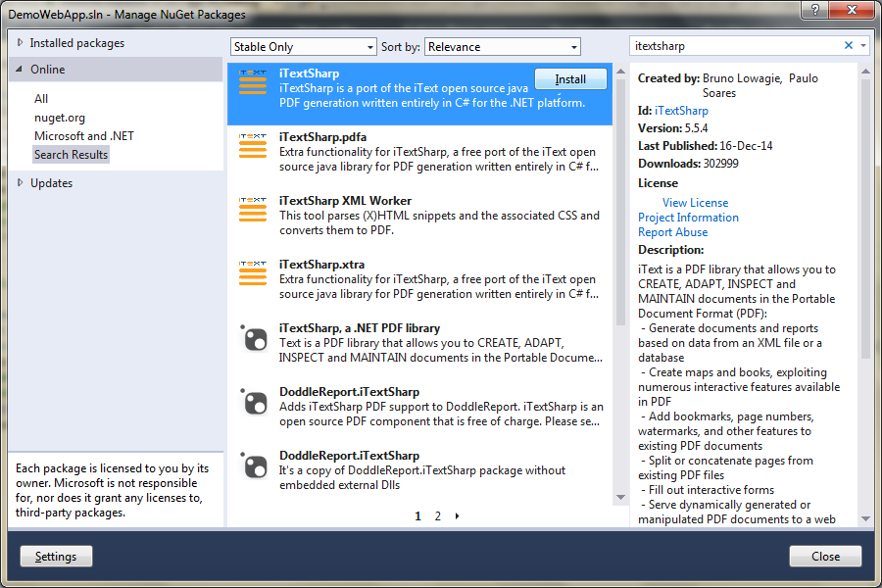882x588 pixels.
Task: Open the Sort by Relevance dropdown
Action: click(503, 47)
